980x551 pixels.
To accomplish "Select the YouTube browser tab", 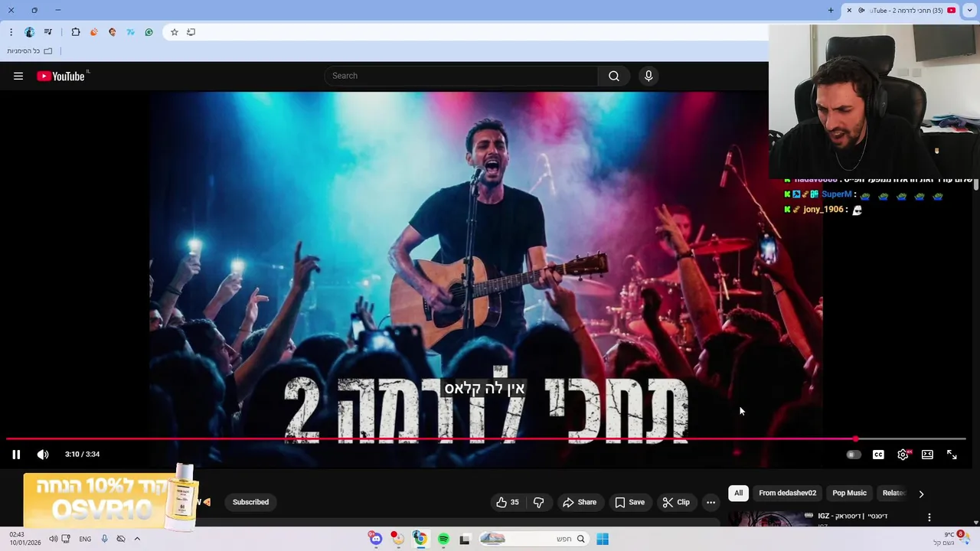I will pos(900,11).
